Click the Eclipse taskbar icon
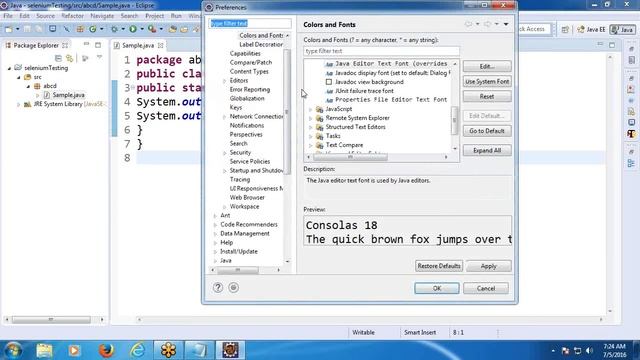 [231, 350]
